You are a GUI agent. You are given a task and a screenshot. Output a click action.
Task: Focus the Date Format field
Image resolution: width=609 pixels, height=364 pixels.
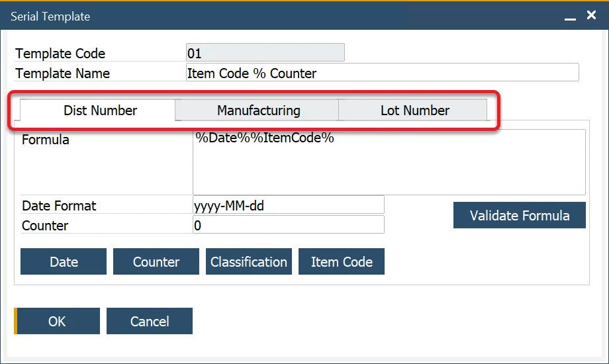[x=288, y=205]
